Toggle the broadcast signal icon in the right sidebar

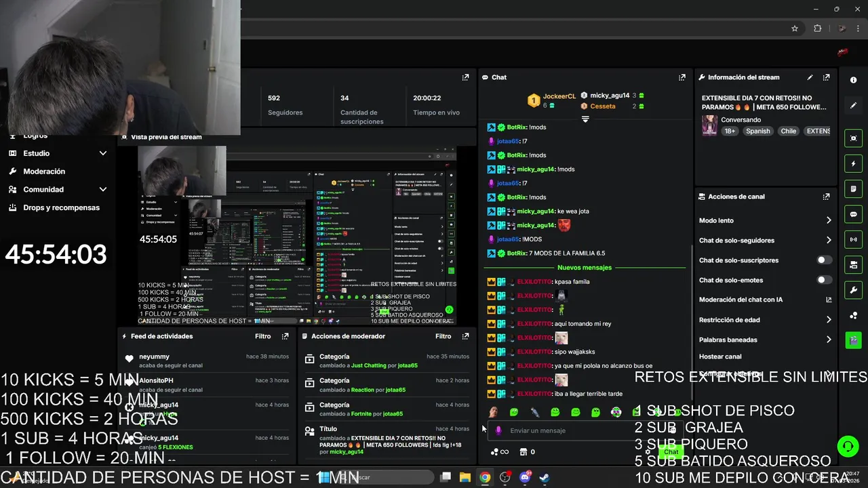tap(853, 239)
